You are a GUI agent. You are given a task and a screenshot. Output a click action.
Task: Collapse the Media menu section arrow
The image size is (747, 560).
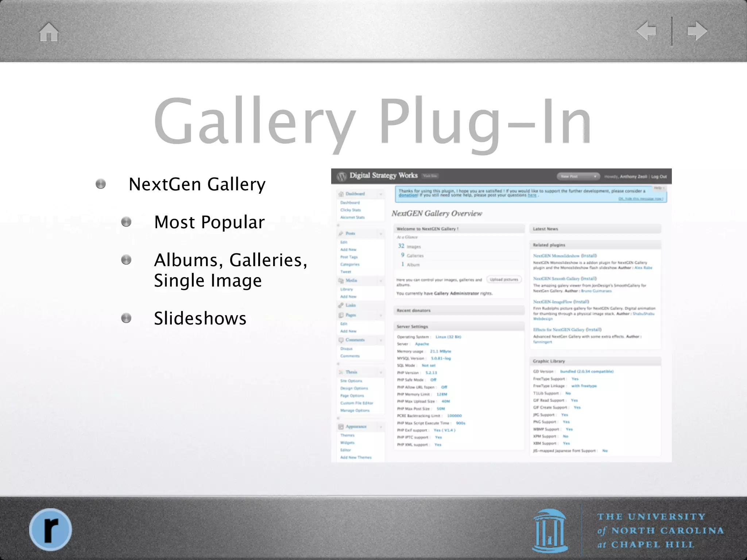point(380,281)
